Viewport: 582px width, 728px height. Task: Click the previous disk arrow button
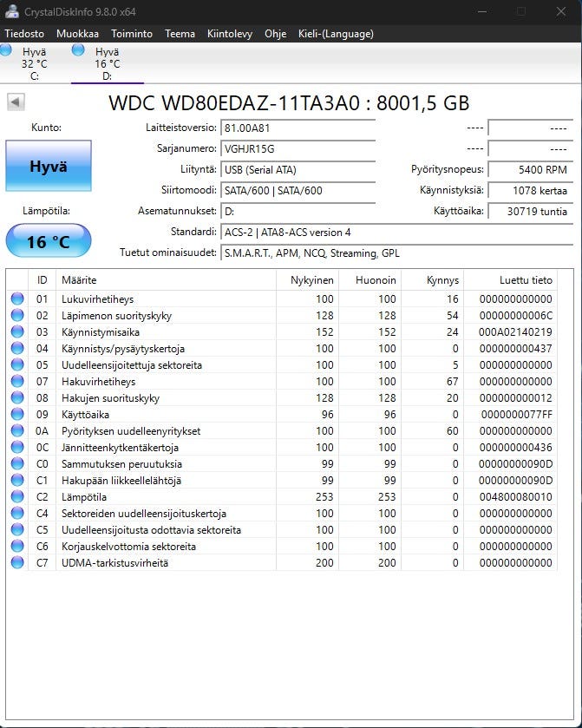pyautogui.click(x=16, y=102)
